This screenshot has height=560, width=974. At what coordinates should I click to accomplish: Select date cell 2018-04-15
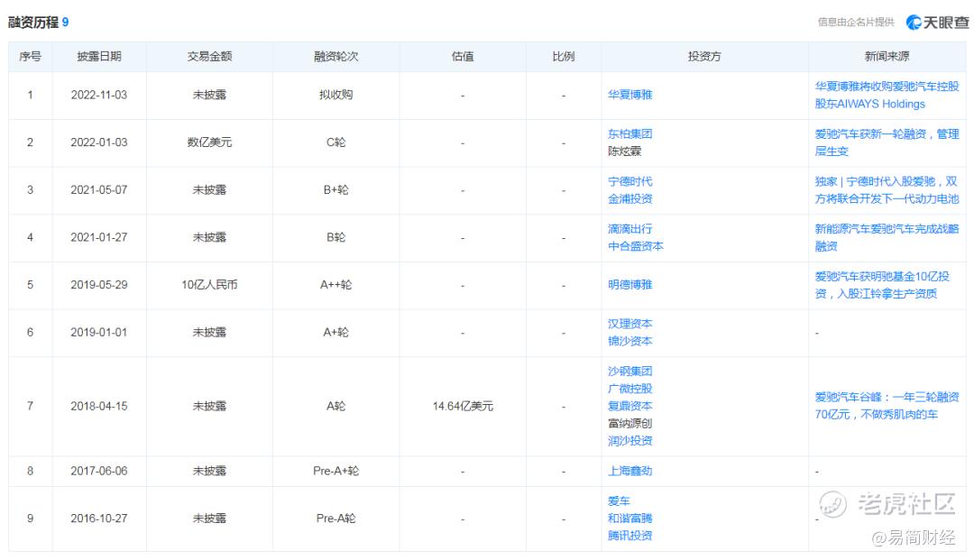(x=99, y=406)
